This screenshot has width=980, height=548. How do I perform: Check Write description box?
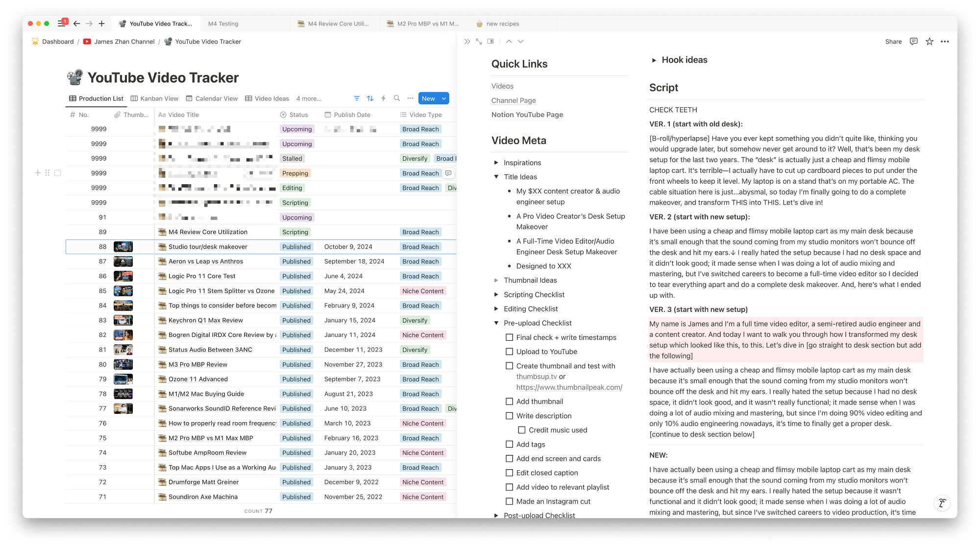tap(510, 416)
